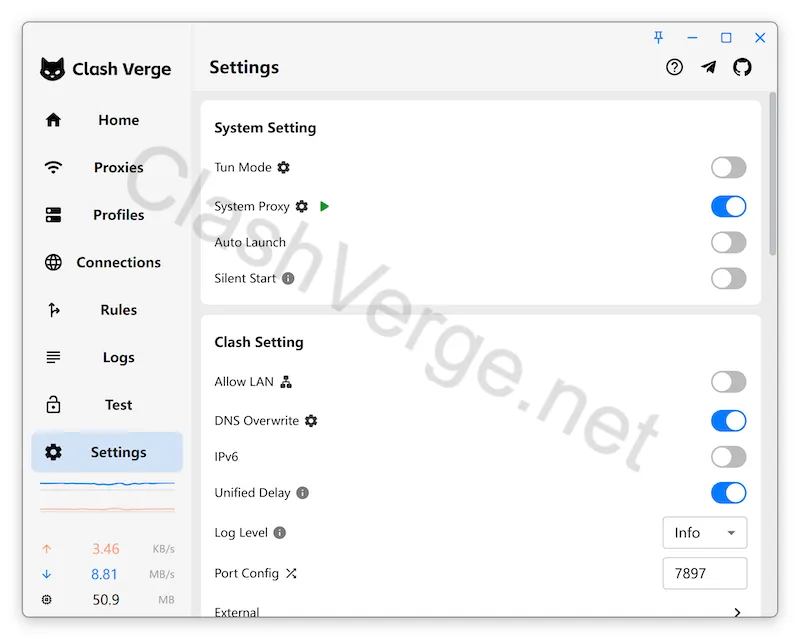Open the Telegram channel icon
800x639 pixels.
point(708,67)
